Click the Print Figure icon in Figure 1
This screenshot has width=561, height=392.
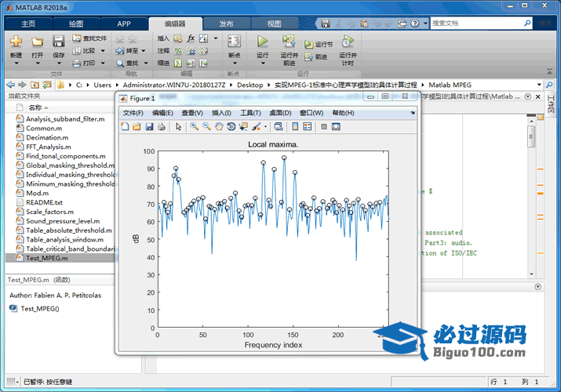(x=162, y=126)
